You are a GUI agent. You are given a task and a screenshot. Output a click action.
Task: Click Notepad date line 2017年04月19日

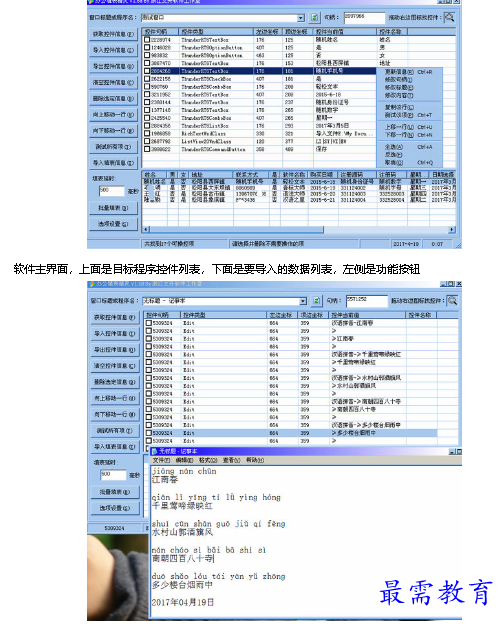[183, 603]
